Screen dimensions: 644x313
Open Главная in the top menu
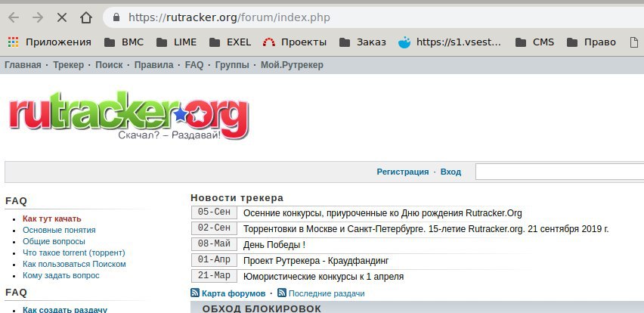pyautogui.click(x=23, y=65)
